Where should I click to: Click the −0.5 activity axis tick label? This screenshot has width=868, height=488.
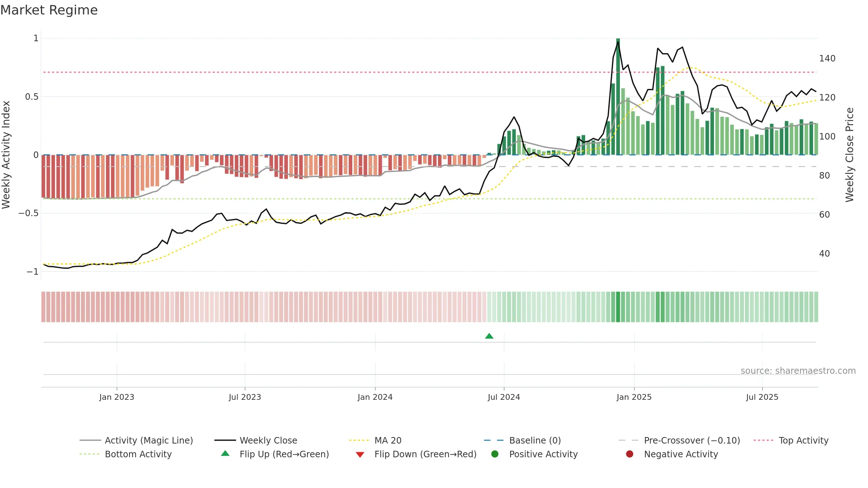coord(29,213)
